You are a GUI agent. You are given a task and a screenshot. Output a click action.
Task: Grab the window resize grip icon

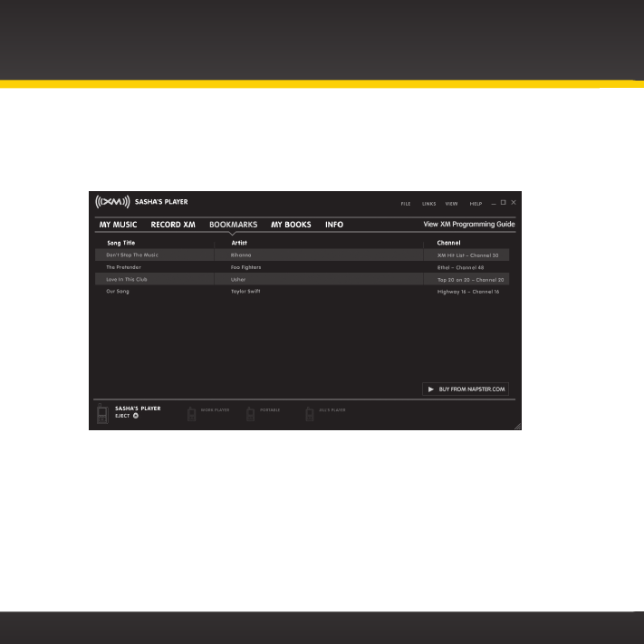[x=517, y=427]
